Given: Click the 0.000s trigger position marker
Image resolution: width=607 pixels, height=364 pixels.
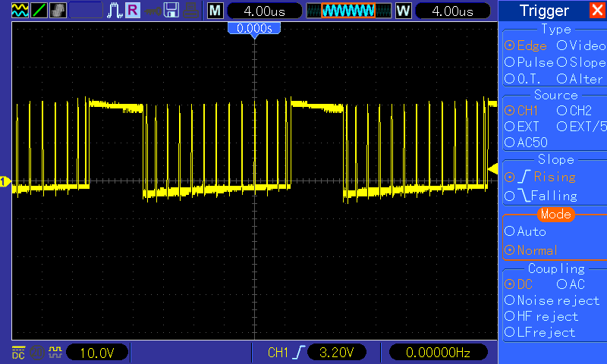Looking at the screenshot, I should point(254,28).
